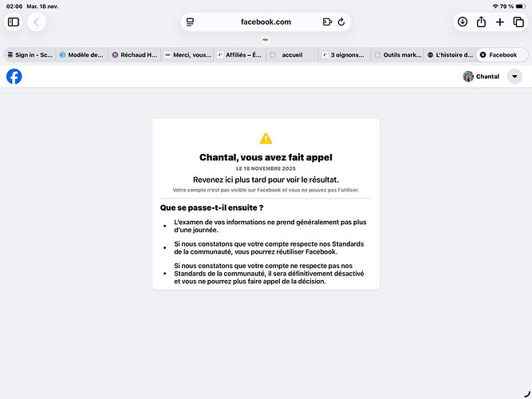
Task: Expand the account dropdown arrow
Action: 514,77
